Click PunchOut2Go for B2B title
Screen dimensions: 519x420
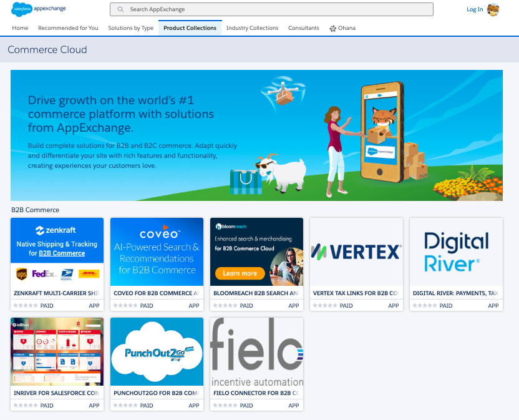point(156,393)
